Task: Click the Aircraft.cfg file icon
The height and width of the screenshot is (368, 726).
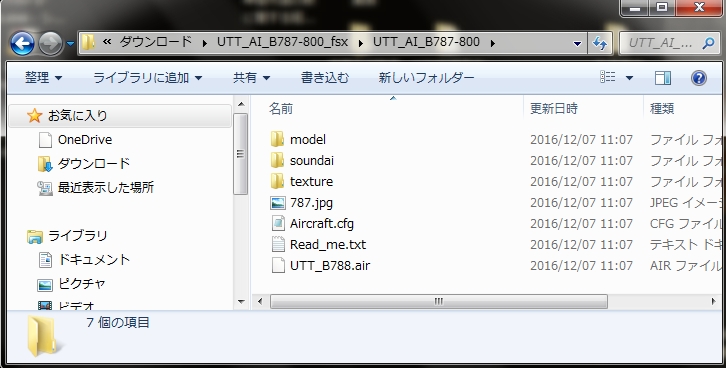Action: pyautogui.click(x=278, y=224)
